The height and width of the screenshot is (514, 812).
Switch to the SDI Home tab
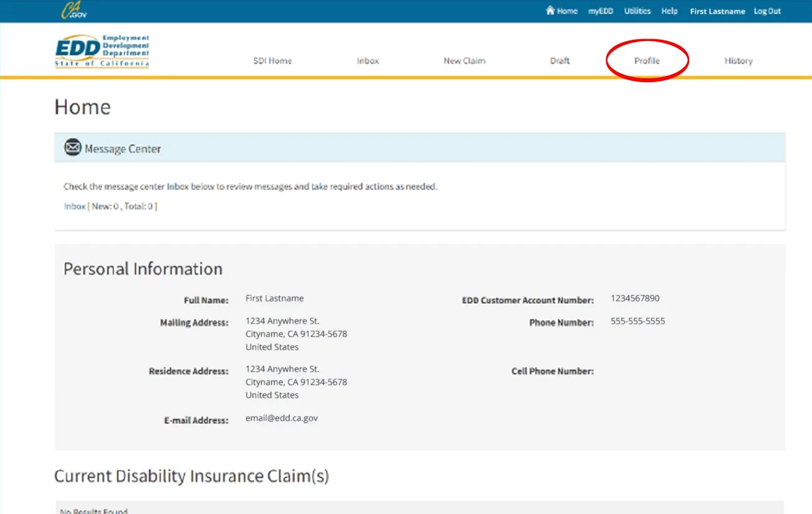(x=272, y=61)
